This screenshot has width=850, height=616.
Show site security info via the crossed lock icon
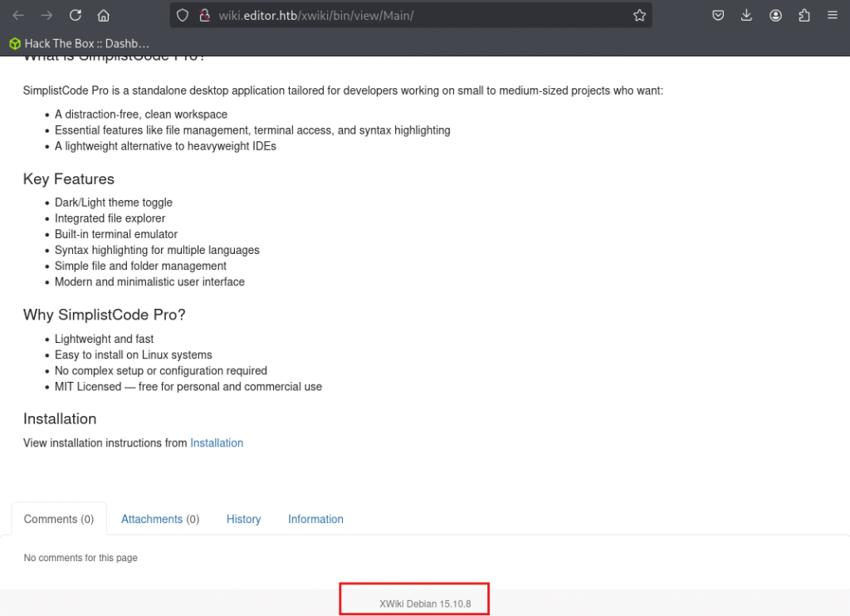point(204,15)
